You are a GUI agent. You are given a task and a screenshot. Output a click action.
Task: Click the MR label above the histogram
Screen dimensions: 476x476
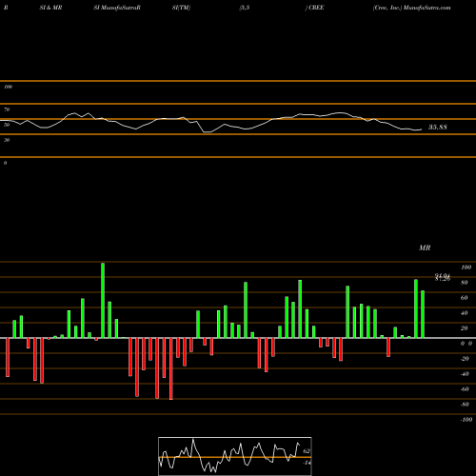click(x=425, y=248)
